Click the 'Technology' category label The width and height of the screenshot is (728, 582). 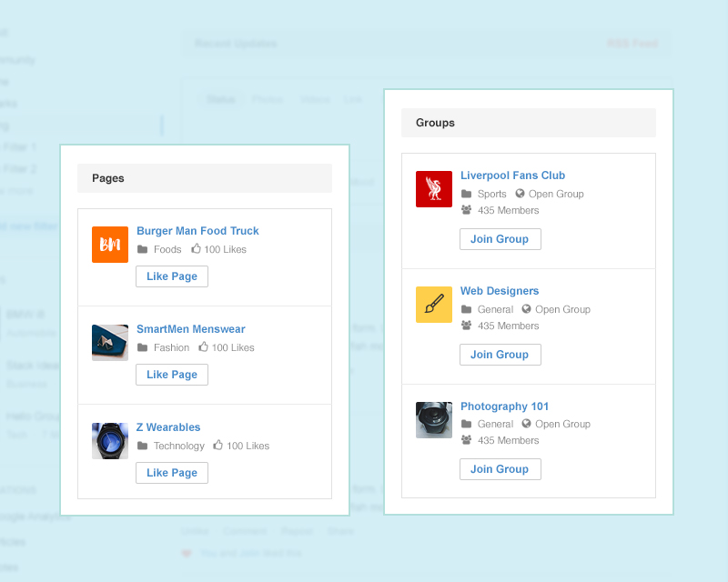click(179, 446)
